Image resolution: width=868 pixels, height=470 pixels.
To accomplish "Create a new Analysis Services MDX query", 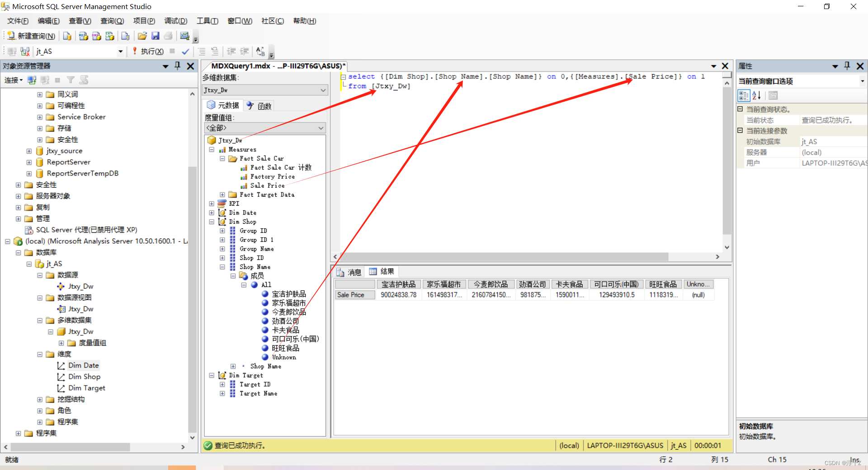I will click(83, 36).
